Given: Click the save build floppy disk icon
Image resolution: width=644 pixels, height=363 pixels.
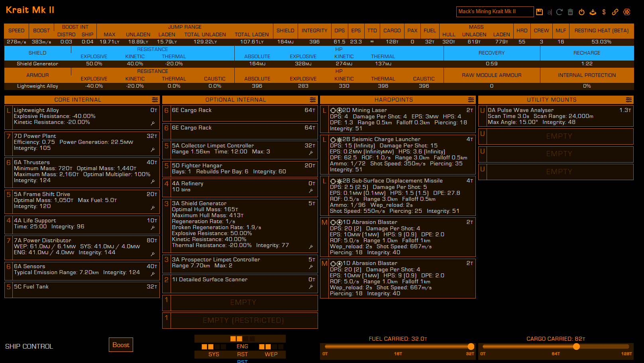Looking at the screenshot, I should 539,12.
